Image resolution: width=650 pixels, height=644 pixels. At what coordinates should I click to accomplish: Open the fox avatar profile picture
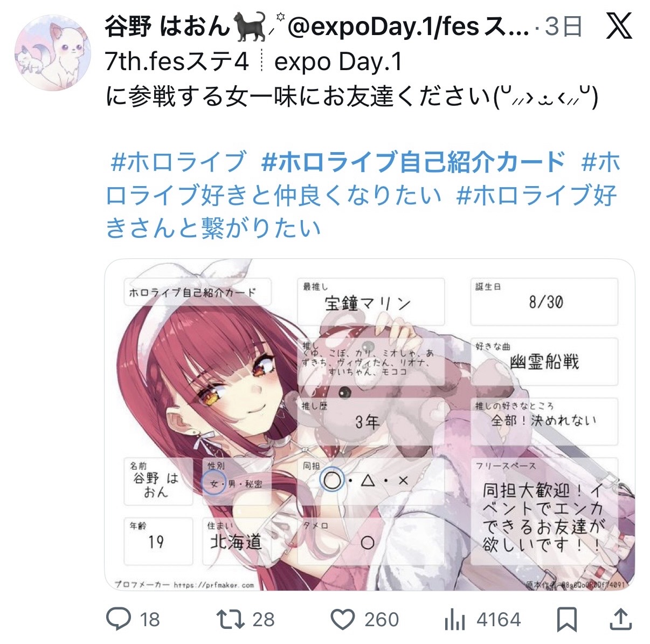point(52,52)
